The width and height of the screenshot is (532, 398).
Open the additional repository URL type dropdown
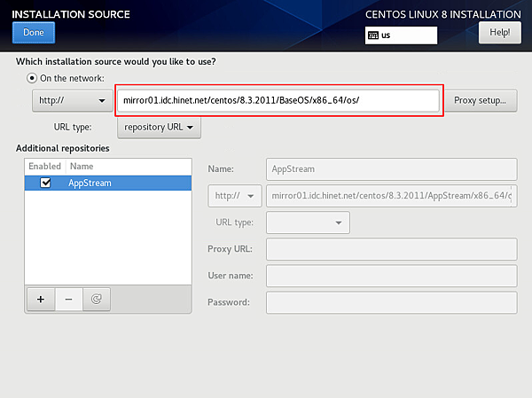pyautogui.click(x=308, y=222)
